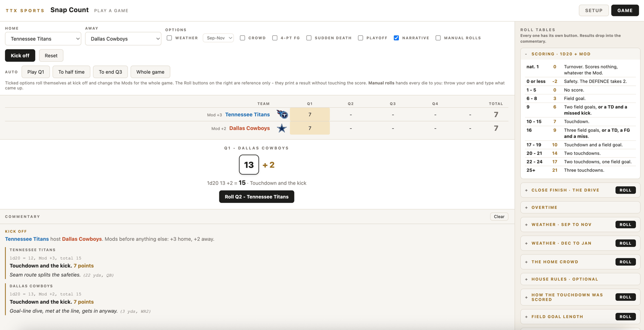Click Tennessee Titans Q1 score cell
Screen dimensions: 644x330
[310, 115]
